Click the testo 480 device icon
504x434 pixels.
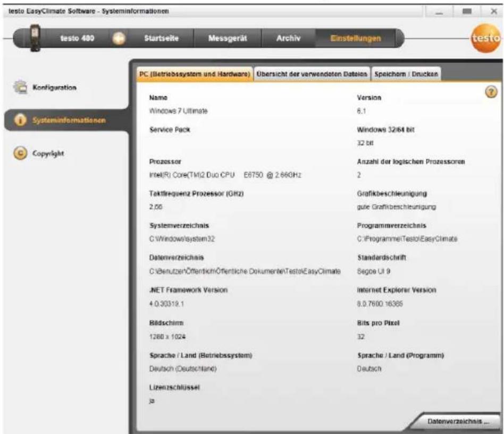pyautogui.click(x=35, y=38)
